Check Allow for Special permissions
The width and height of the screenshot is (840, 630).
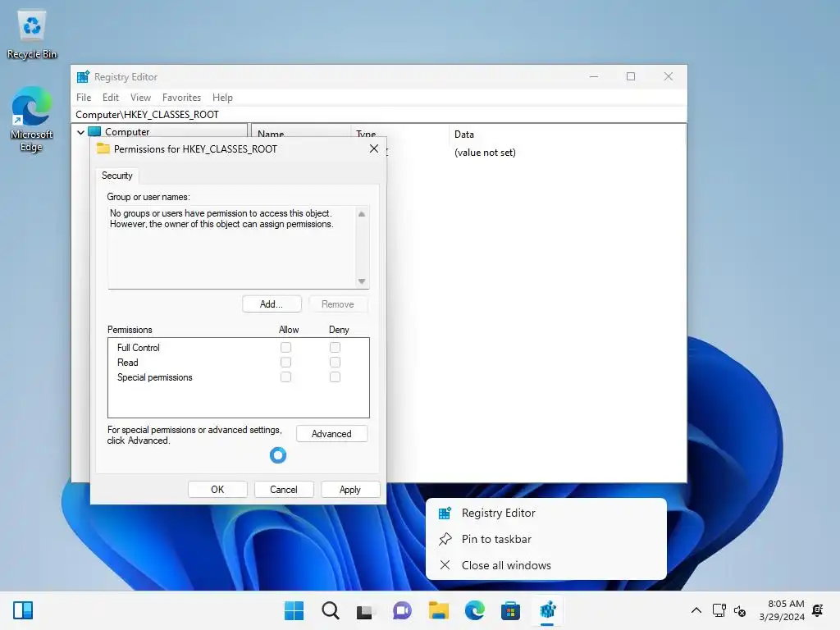point(285,377)
